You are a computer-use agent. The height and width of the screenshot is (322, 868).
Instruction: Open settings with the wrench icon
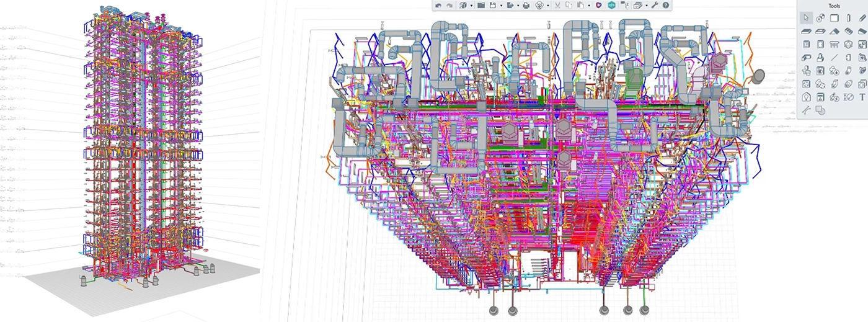(655, 6)
